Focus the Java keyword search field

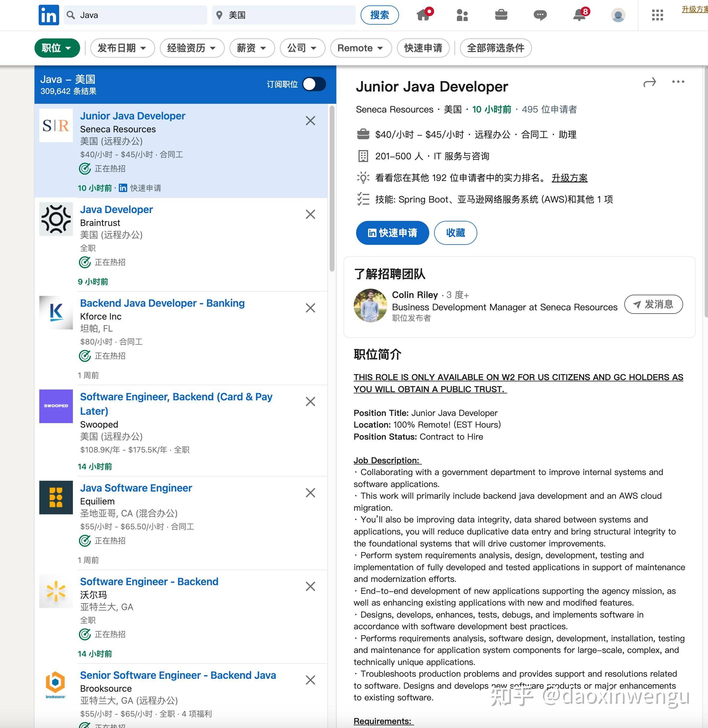(135, 15)
